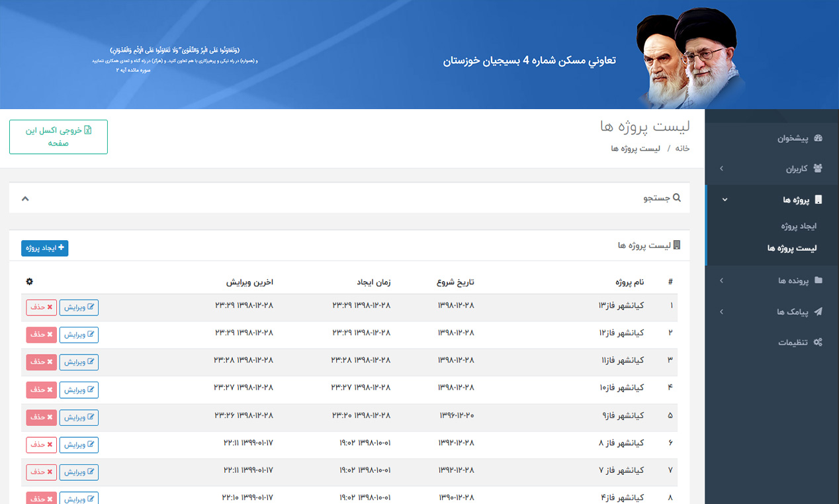Select the کیانشهر فاز 7 project name cell
Image resolution: width=839 pixels, height=504 pixels.
(621, 471)
